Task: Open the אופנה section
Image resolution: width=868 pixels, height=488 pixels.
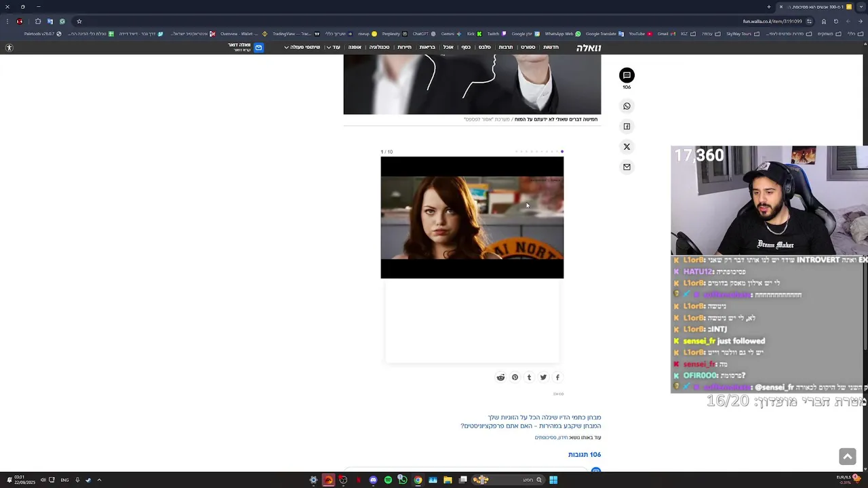Action: click(355, 47)
